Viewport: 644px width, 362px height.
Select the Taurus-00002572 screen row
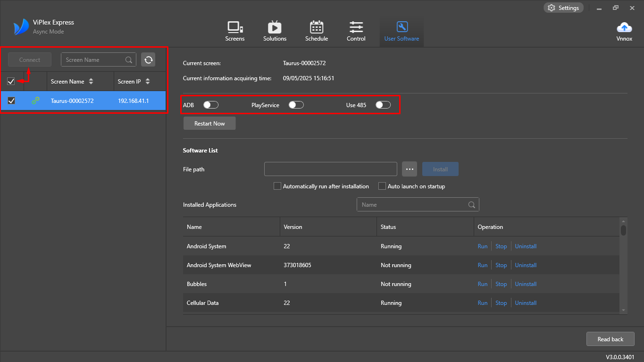83,101
